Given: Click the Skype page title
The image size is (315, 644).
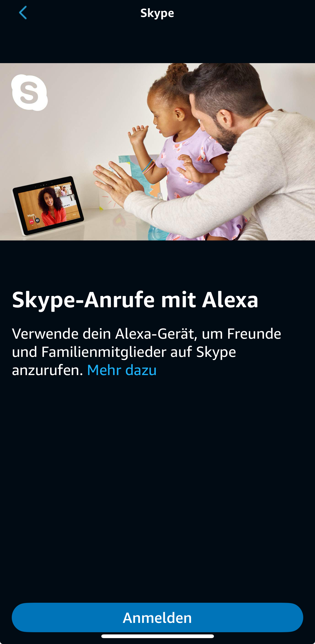Looking at the screenshot, I should [x=157, y=13].
